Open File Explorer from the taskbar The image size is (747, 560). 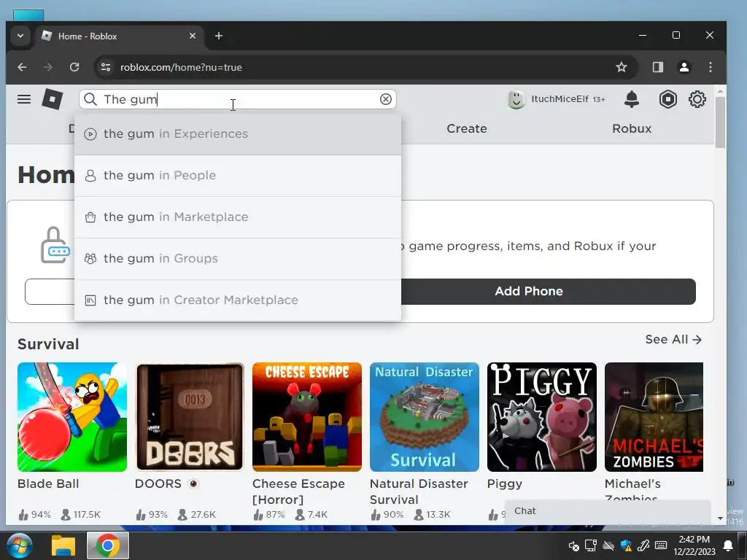(x=63, y=545)
